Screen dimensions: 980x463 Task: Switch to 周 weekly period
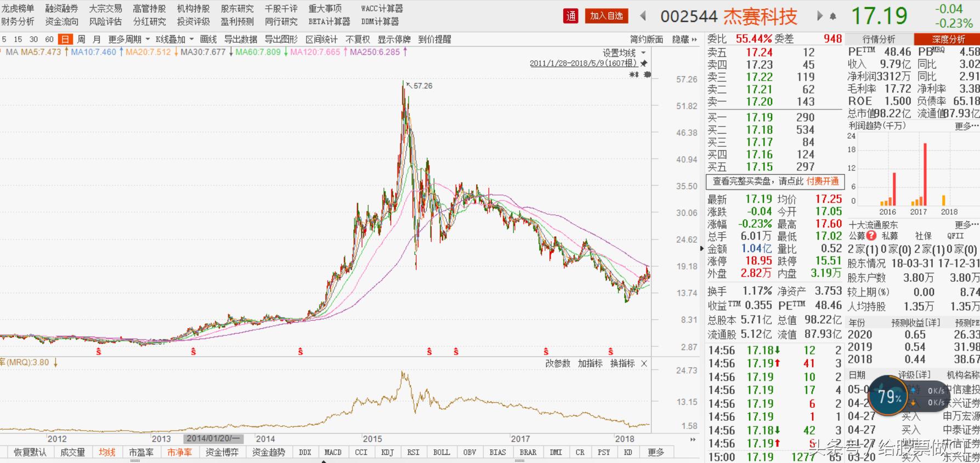[x=81, y=39]
